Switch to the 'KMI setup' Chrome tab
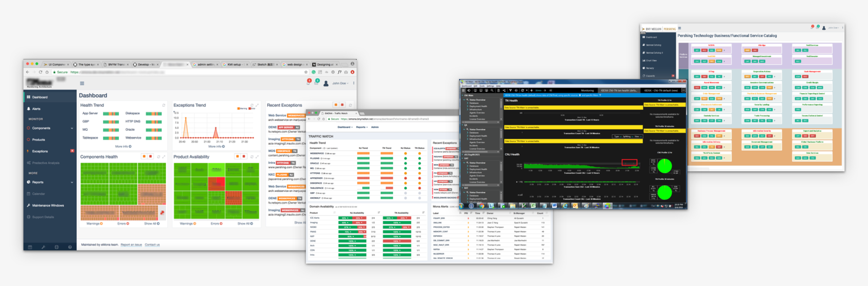The height and width of the screenshot is (286, 868). point(235,64)
